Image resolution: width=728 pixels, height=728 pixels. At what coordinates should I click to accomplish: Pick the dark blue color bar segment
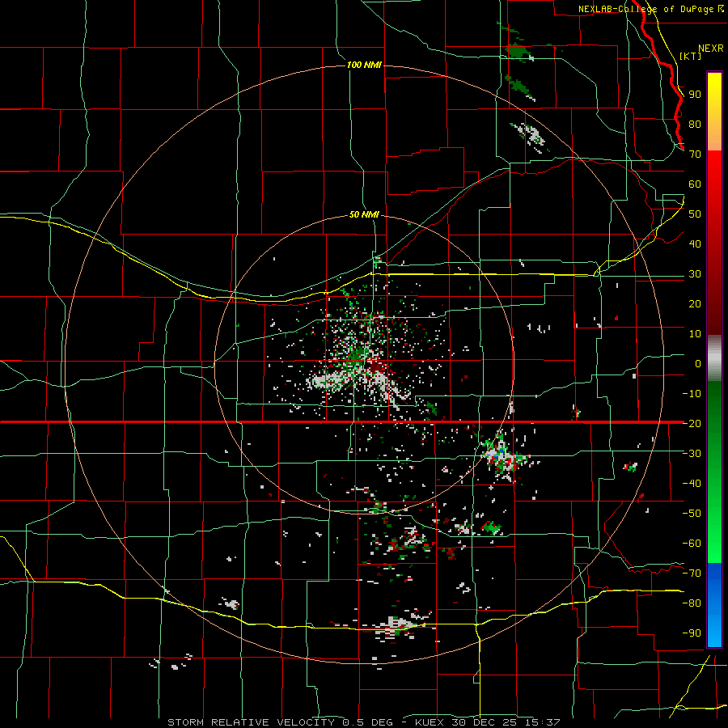tap(714, 577)
